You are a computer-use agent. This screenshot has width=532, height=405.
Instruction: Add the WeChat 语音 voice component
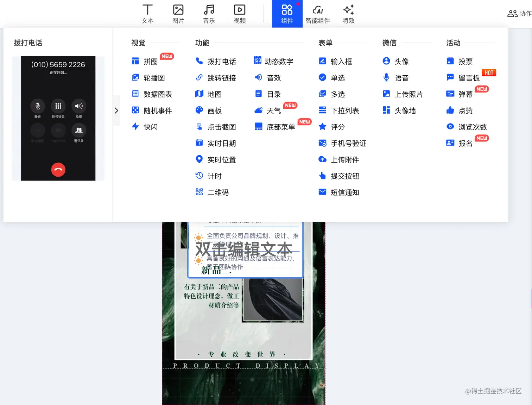coord(395,78)
